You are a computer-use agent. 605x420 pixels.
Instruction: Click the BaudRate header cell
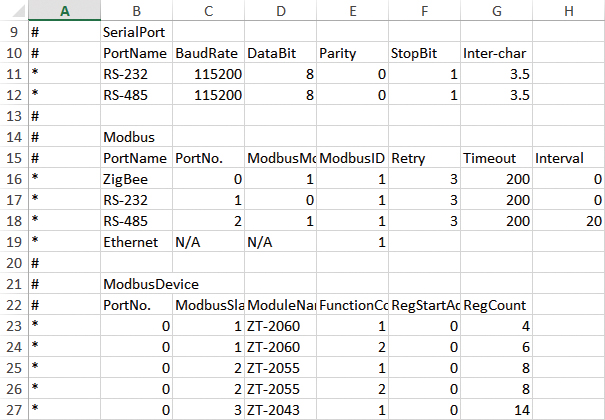click(x=208, y=53)
